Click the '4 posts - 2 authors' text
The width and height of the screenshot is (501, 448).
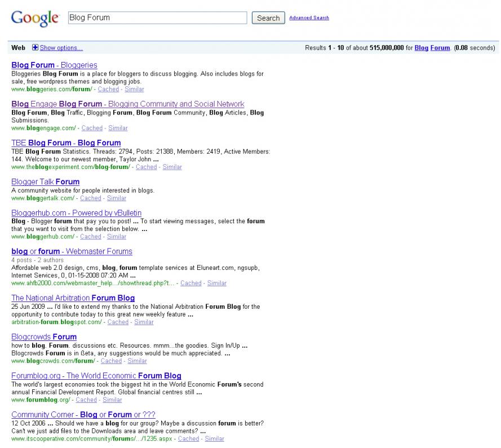(37, 260)
